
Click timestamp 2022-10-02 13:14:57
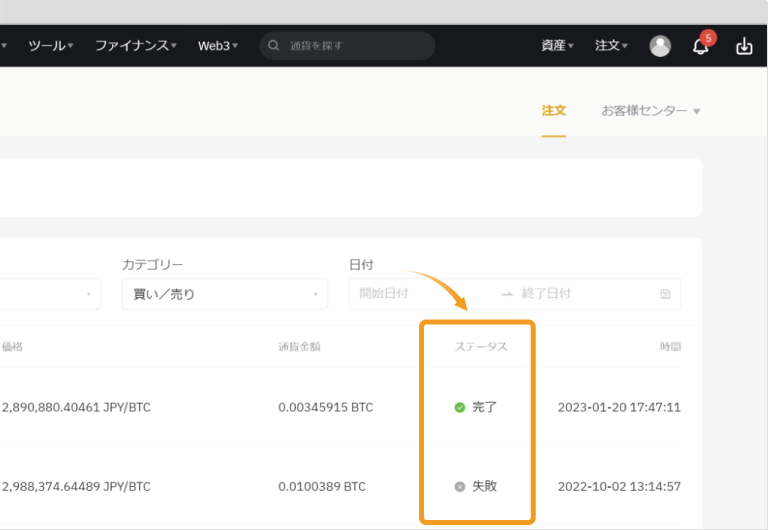(619, 487)
